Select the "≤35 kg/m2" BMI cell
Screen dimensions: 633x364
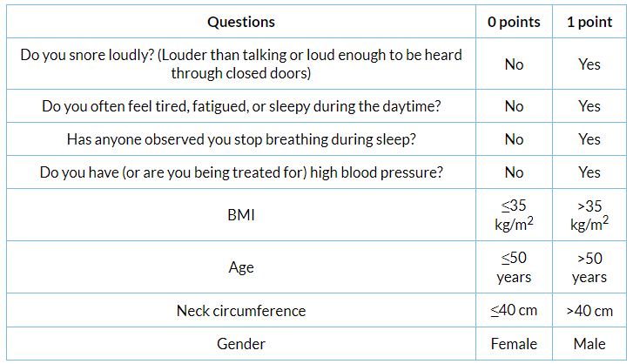[514, 214]
